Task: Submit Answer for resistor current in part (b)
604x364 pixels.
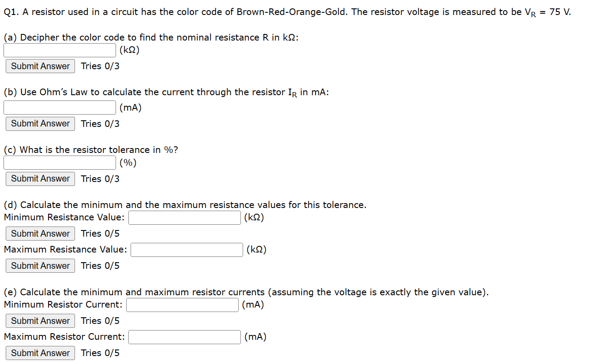Action: pos(40,123)
